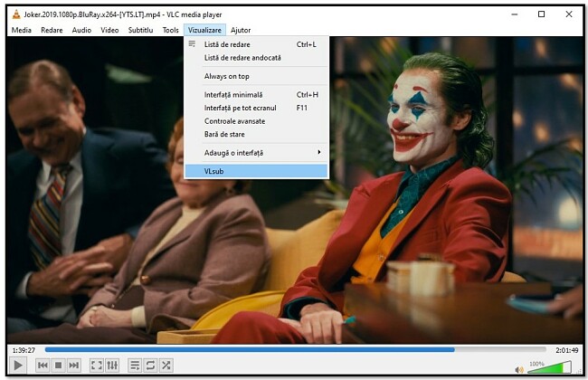Image resolution: width=588 pixels, height=380 pixels.
Task: Maximize the VLC window
Action: click(541, 14)
